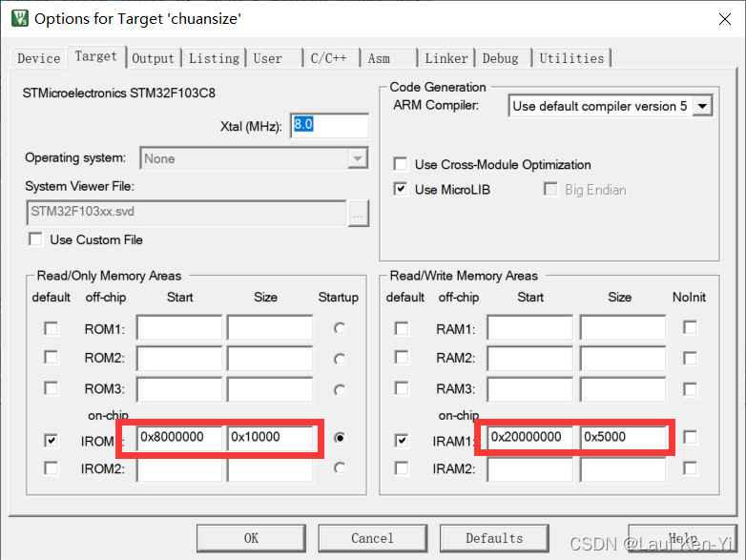The height and width of the screenshot is (560, 746).
Task: Click the IRAM1 Start field 0x20000000
Action: pos(530,438)
